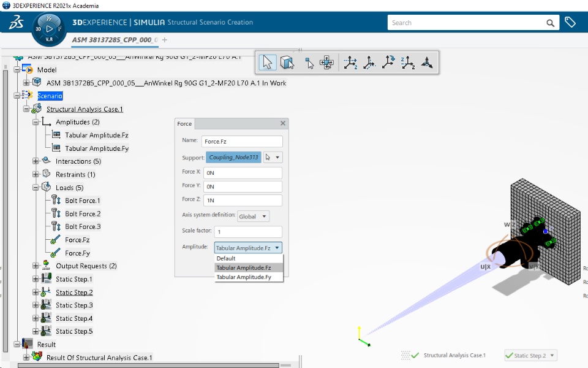Click the Bolt Force.1 bolt icon
The image size is (588, 368).
pos(56,200)
